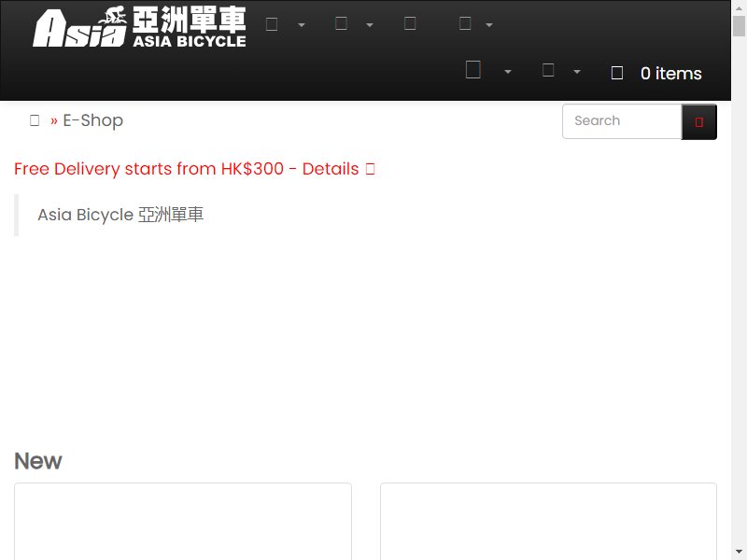747x560 pixels.
Task: Open the first menu icon right of the logo
Action: pyautogui.click(x=272, y=24)
